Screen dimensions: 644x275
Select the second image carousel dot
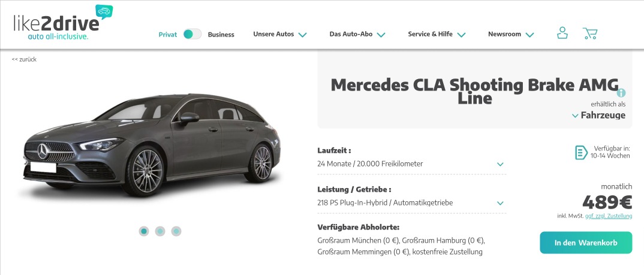click(160, 231)
